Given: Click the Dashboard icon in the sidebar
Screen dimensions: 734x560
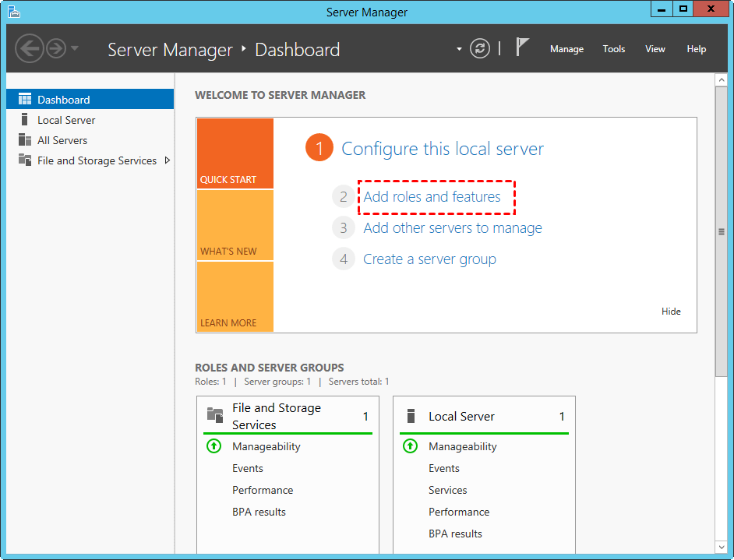Looking at the screenshot, I should pyautogui.click(x=25, y=100).
